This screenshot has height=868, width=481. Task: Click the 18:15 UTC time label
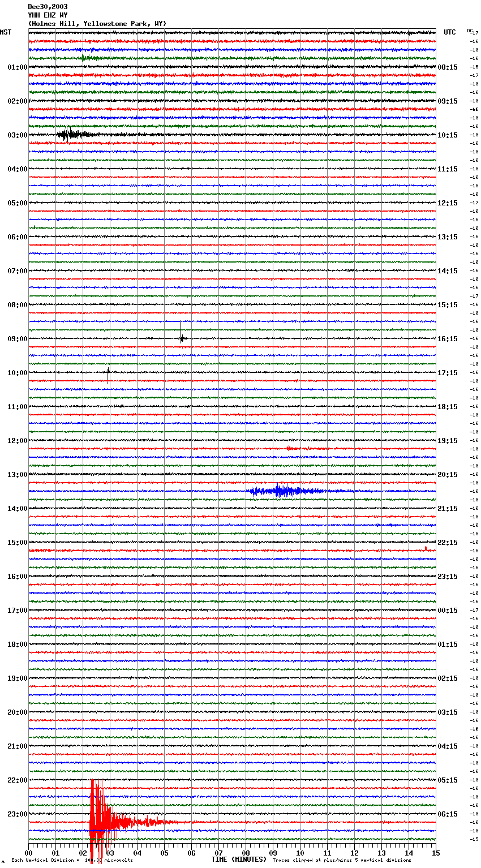click(448, 407)
